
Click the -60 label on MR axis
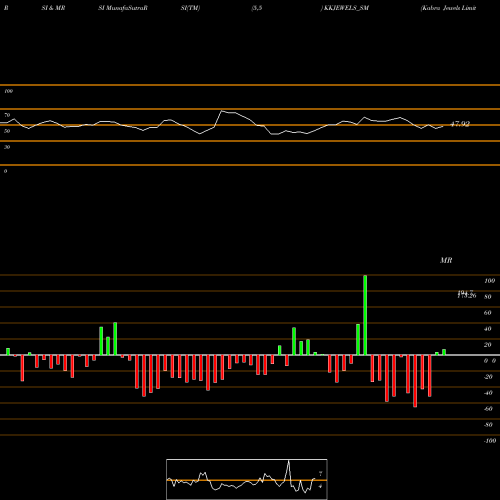tap(488, 409)
